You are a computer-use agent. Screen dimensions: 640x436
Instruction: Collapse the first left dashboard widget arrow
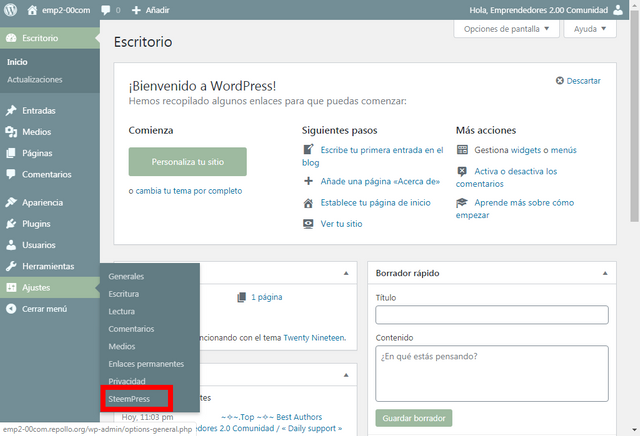pos(346,273)
